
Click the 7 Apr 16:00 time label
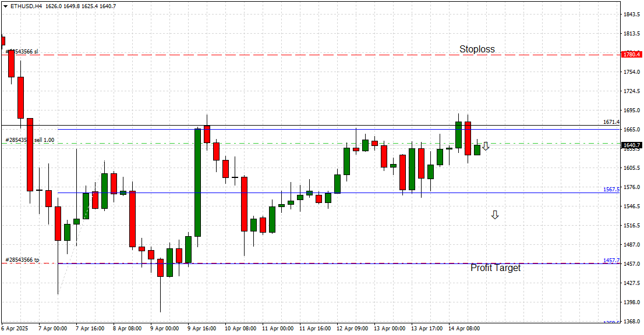click(90, 329)
